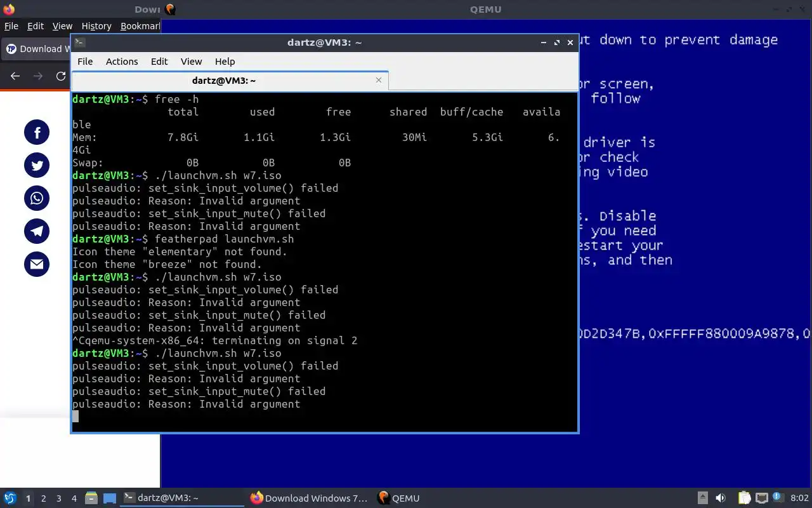The width and height of the screenshot is (812, 508).
Task: Click the update notifier tray icon
Action: tap(778, 498)
